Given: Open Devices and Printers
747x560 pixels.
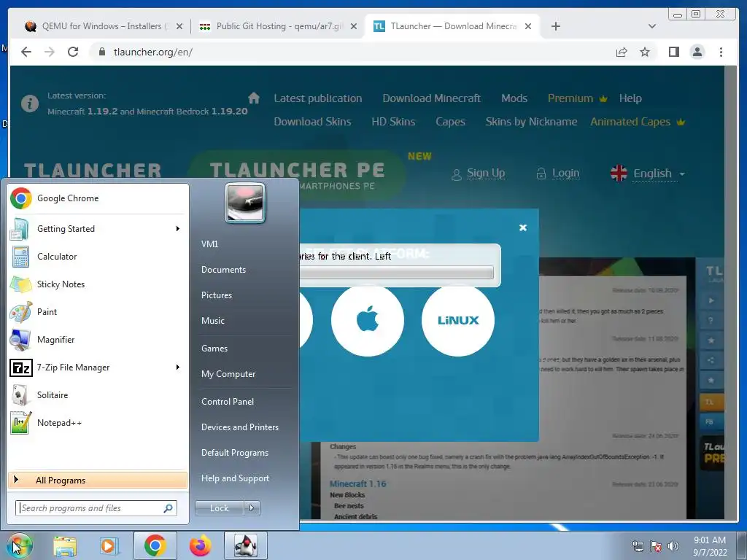Looking at the screenshot, I should click(239, 427).
